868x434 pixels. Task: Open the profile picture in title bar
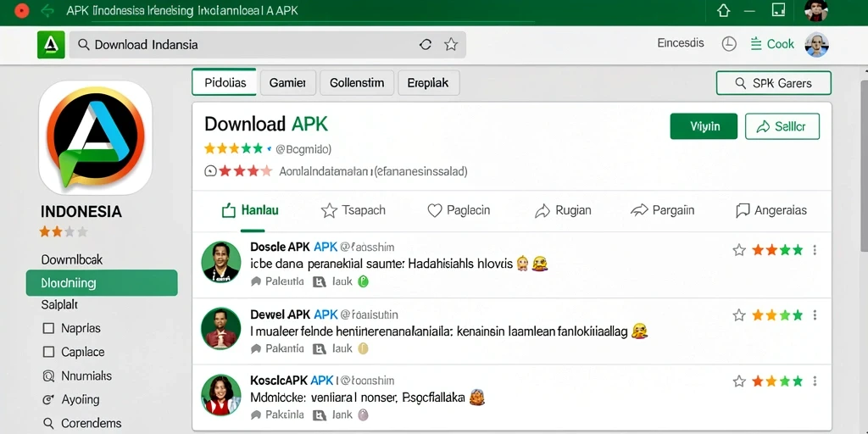[x=816, y=10]
